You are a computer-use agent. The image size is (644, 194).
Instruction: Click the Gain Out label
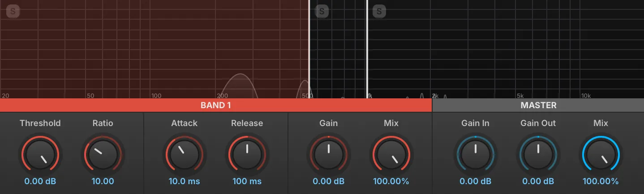point(538,123)
